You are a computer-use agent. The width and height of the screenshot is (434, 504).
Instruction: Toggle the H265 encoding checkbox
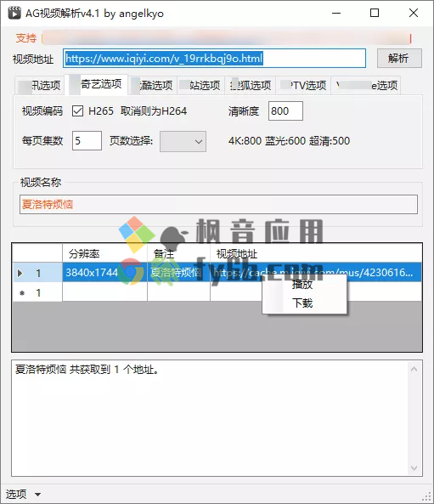pyautogui.click(x=77, y=111)
